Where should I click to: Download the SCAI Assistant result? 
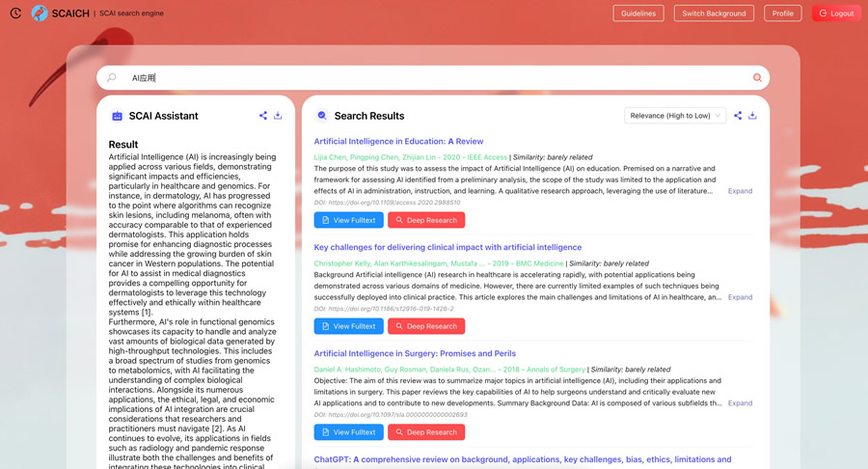point(278,116)
